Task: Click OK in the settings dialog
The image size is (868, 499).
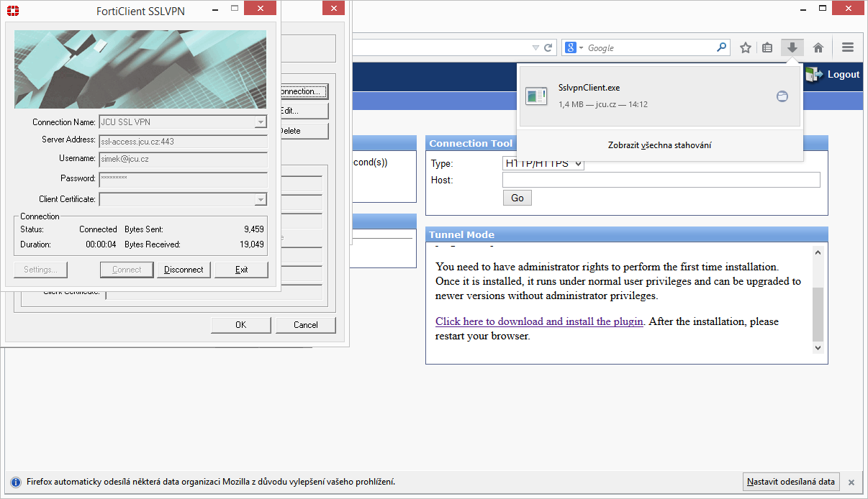Action: (x=241, y=325)
